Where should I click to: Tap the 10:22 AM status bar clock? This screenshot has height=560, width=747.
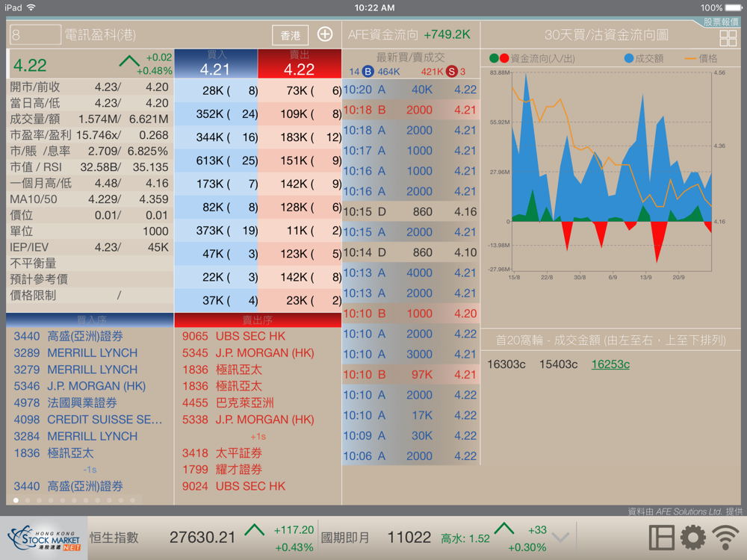(x=374, y=7)
